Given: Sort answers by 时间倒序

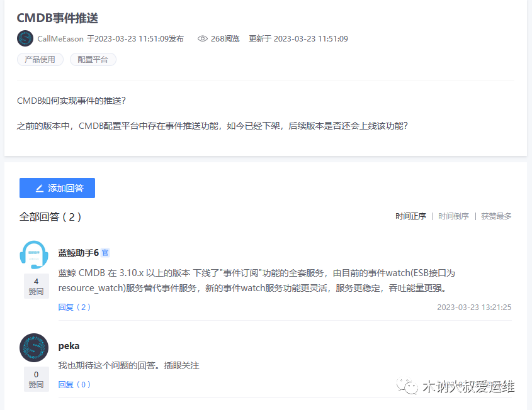Looking at the screenshot, I should [x=454, y=216].
